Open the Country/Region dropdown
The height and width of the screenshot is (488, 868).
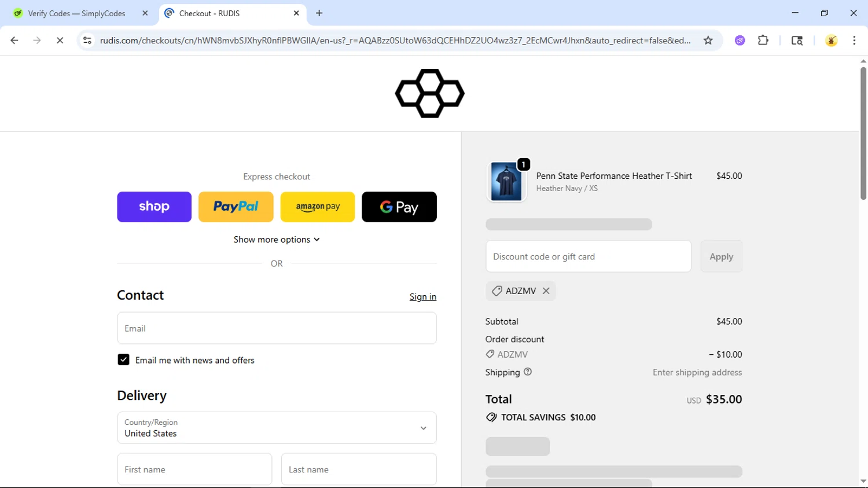[x=277, y=428]
